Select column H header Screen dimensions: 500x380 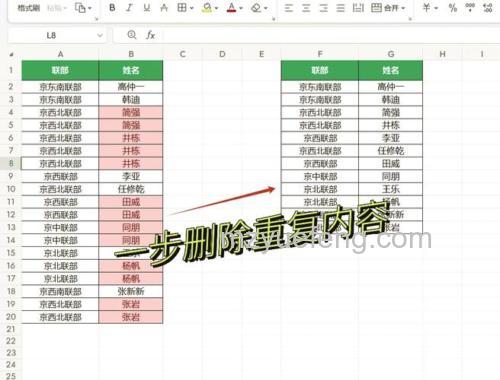tap(443, 54)
